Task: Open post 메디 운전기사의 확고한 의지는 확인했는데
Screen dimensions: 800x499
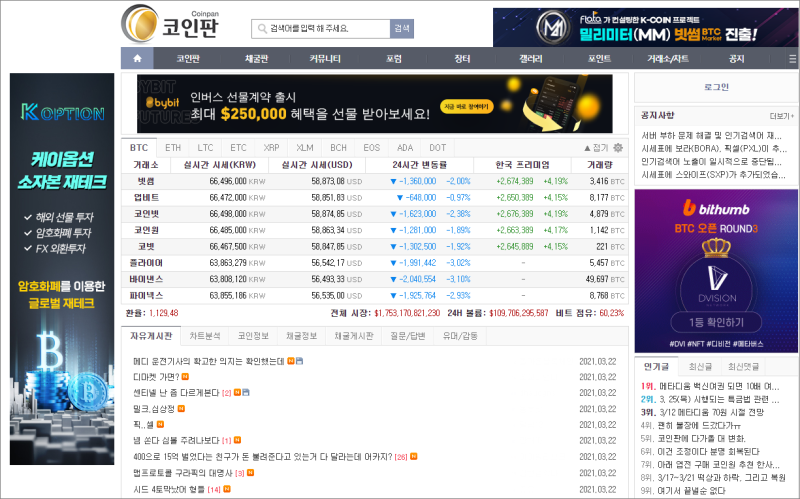Action: [208, 361]
